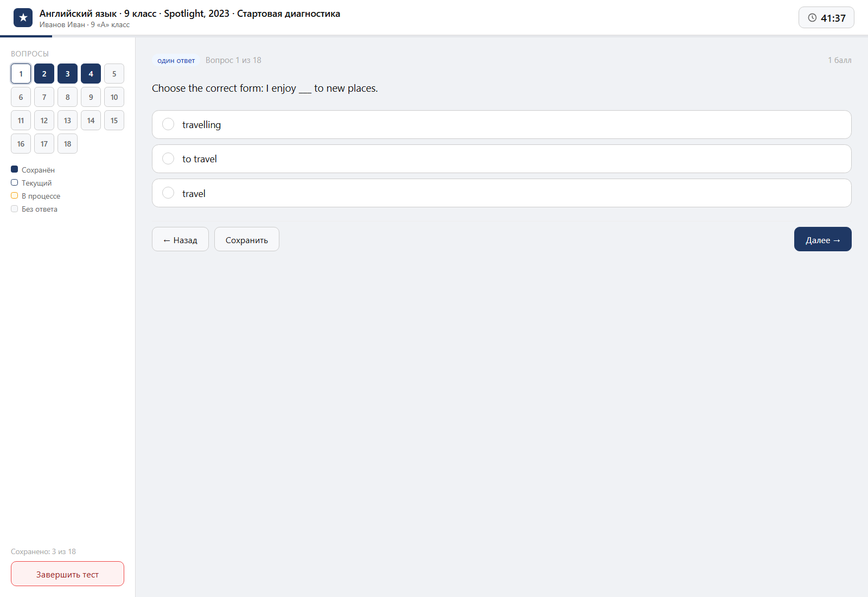Click the 41:37 timer display
Viewport: 868px width, 597px height.
pyautogui.click(x=826, y=18)
